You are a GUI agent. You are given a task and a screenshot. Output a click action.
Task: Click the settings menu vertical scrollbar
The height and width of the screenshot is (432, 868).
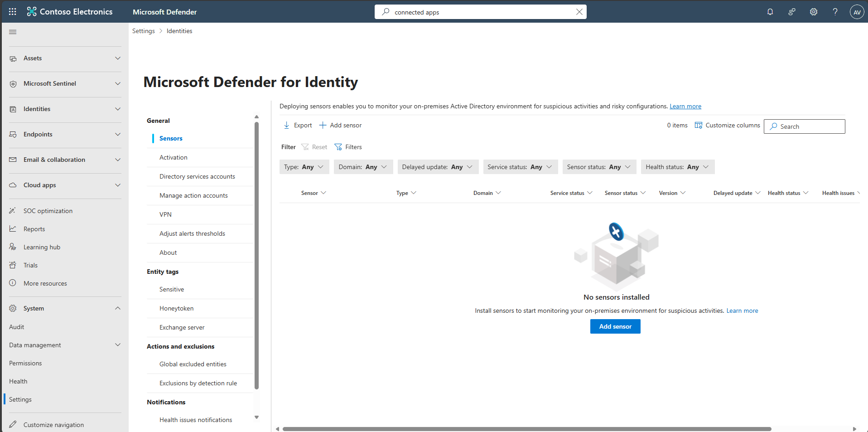click(256, 256)
